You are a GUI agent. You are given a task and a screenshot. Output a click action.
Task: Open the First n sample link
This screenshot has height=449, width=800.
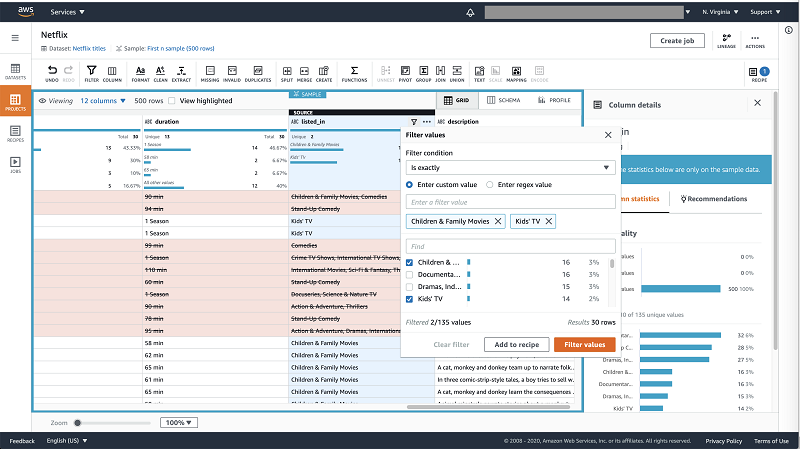181,48
